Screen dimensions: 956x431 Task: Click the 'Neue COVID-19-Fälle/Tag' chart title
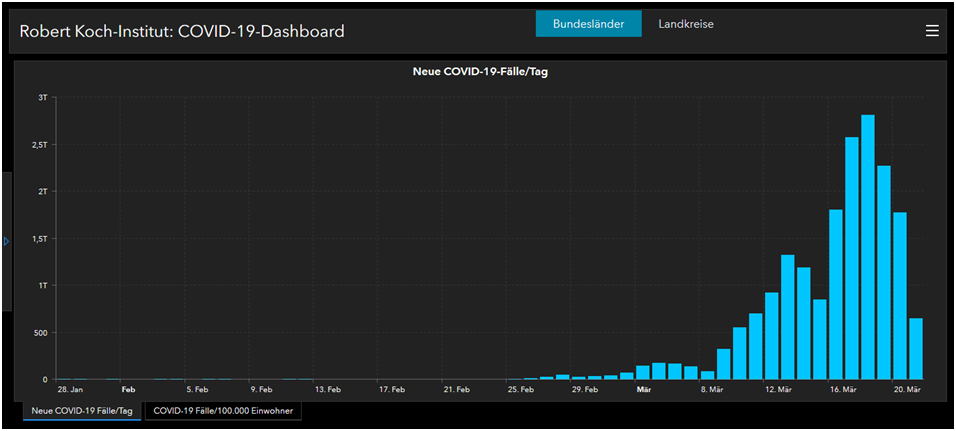point(480,72)
